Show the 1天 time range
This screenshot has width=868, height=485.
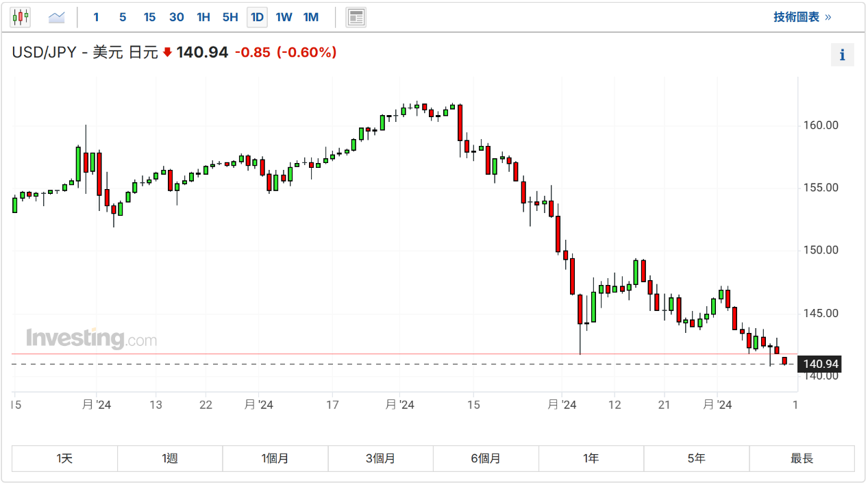click(64, 458)
